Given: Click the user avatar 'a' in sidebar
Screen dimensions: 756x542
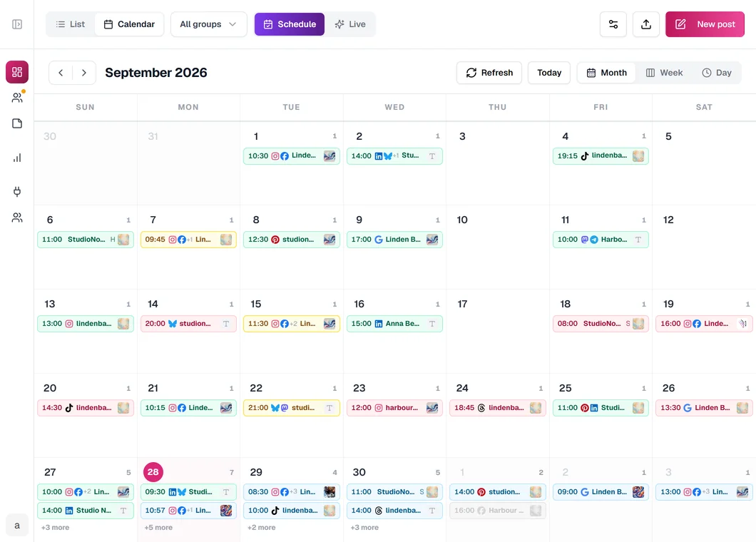Looking at the screenshot, I should pos(17,525).
